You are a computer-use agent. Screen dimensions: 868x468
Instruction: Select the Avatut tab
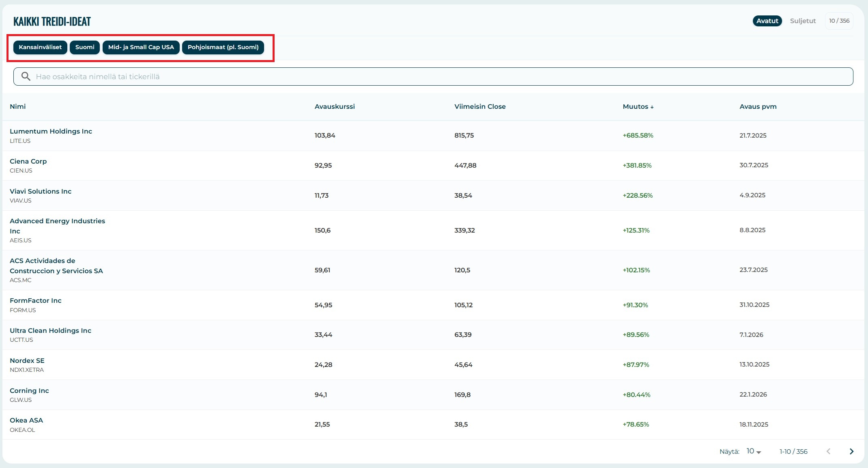[x=767, y=21]
